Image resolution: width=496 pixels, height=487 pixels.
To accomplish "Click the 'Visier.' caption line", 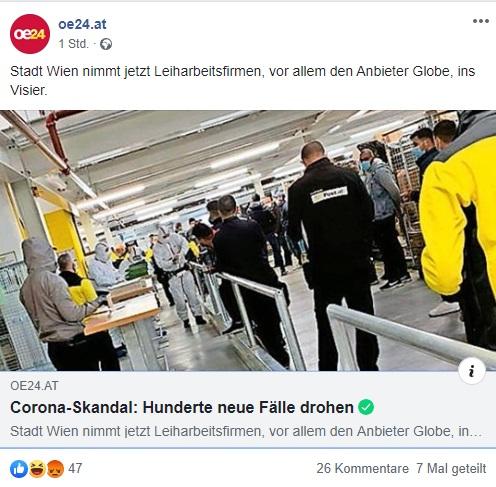I will [29, 90].
